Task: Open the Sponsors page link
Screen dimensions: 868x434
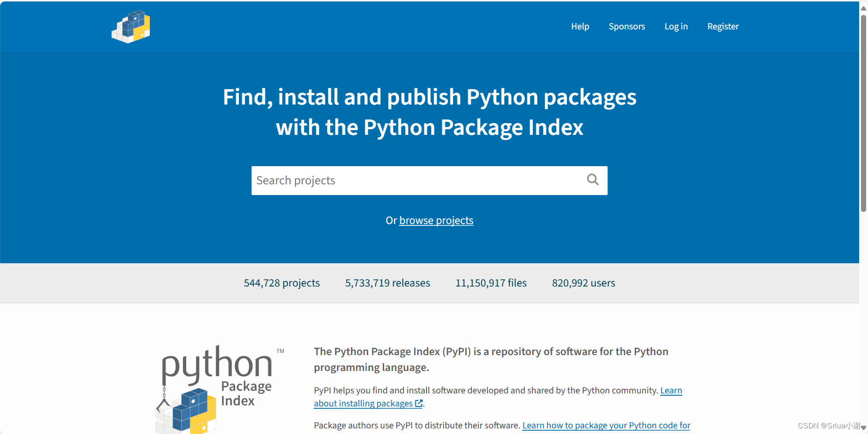Action: [x=627, y=27]
